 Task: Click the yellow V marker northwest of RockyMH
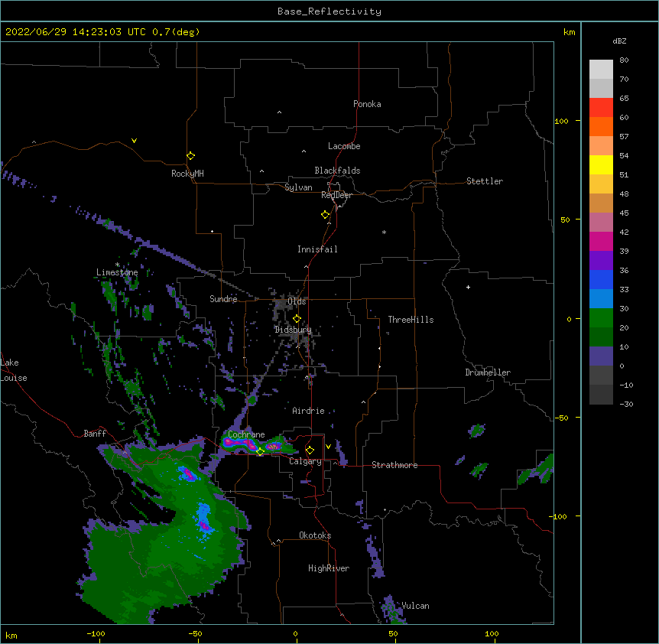[x=134, y=141]
